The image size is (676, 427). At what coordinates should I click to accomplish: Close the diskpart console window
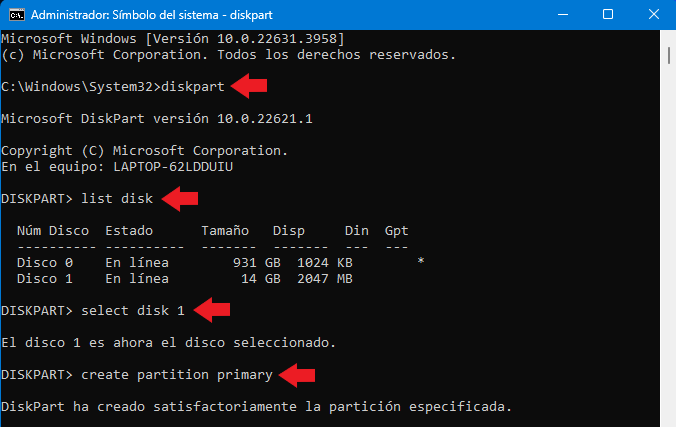[x=654, y=15]
